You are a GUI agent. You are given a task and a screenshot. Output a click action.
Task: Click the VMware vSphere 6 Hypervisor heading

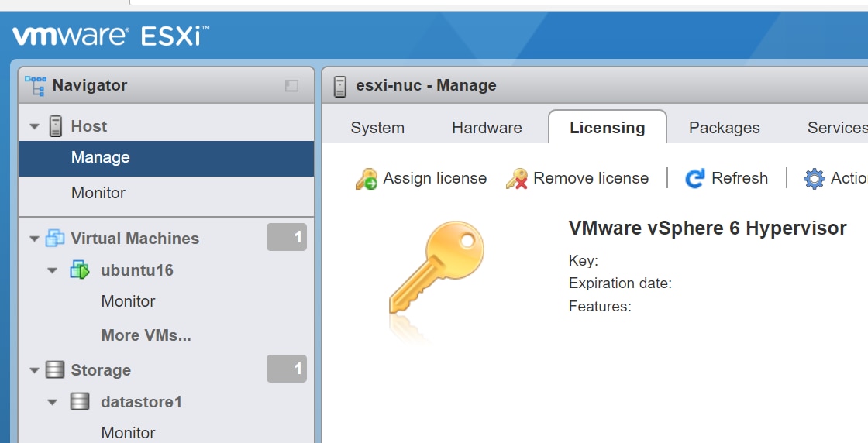pos(708,228)
